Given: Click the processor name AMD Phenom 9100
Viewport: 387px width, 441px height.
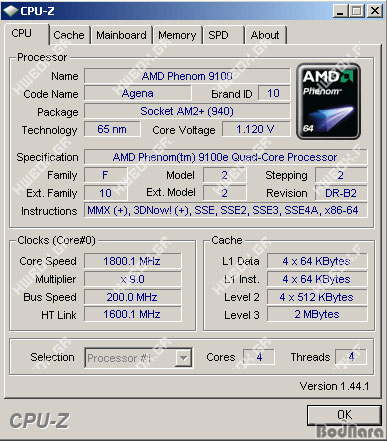Looking at the screenshot, I should tap(187, 76).
